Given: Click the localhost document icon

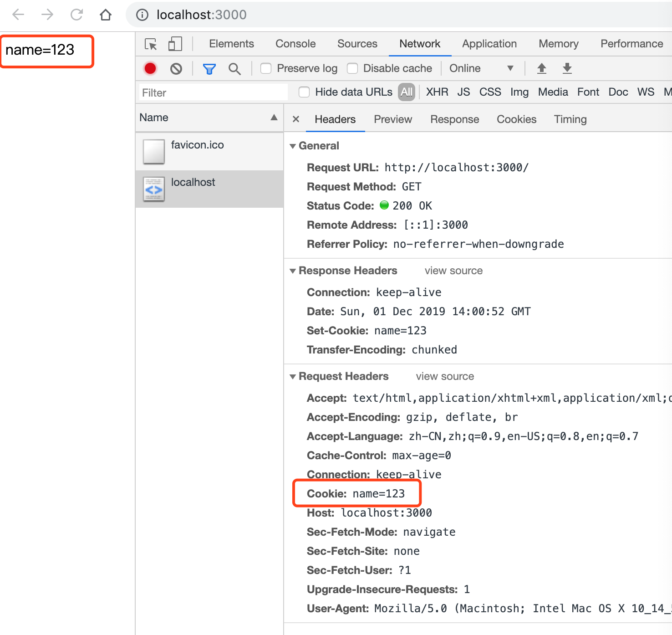Looking at the screenshot, I should 154,189.
